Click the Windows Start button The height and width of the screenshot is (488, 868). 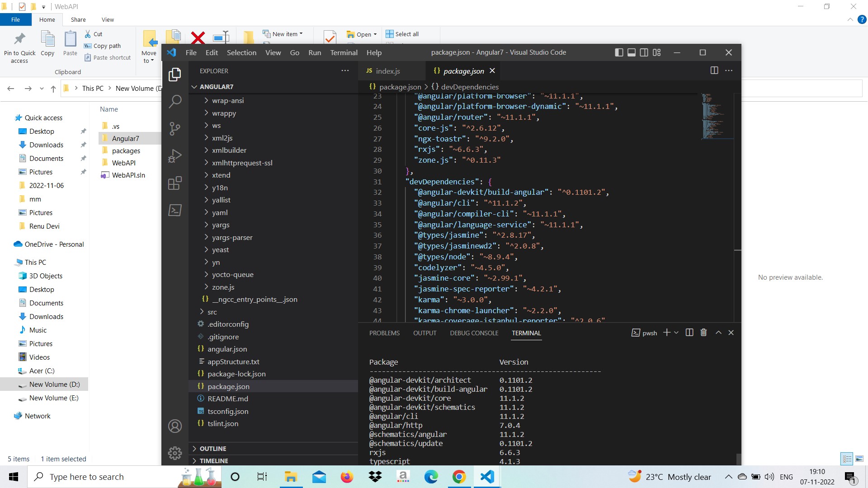(14, 477)
